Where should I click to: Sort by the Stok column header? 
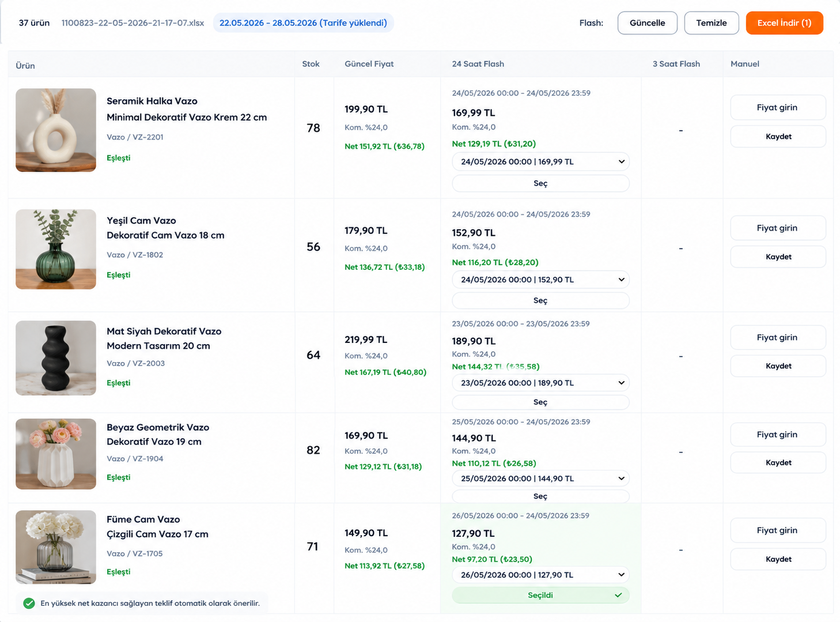click(x=311, y=64)
